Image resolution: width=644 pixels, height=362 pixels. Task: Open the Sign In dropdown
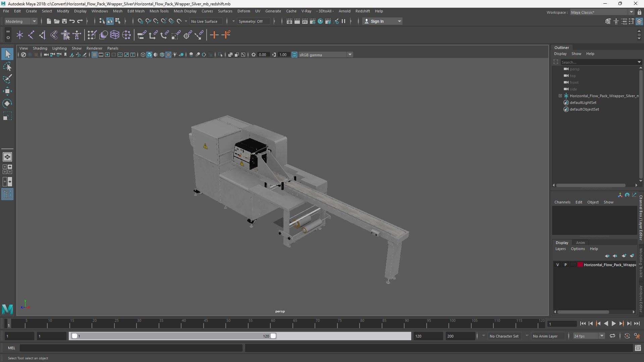point(382,21)
